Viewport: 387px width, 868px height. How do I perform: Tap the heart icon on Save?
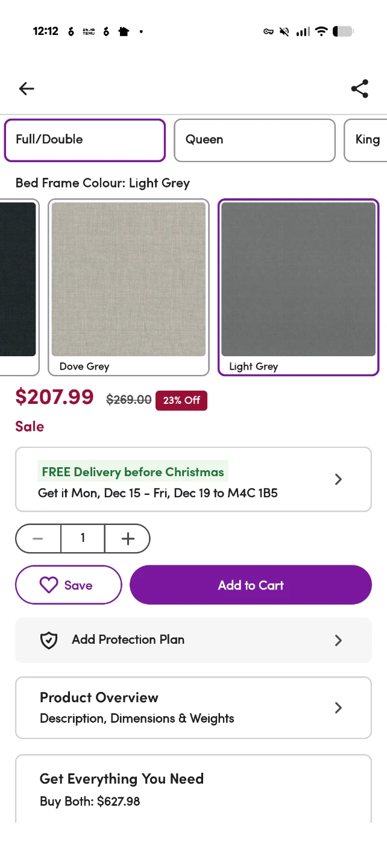[x=48, y=585]
